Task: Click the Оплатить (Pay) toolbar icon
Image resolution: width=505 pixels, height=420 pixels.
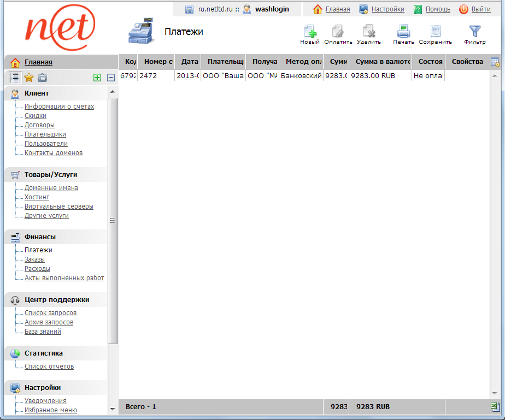Action: (338, 33)
